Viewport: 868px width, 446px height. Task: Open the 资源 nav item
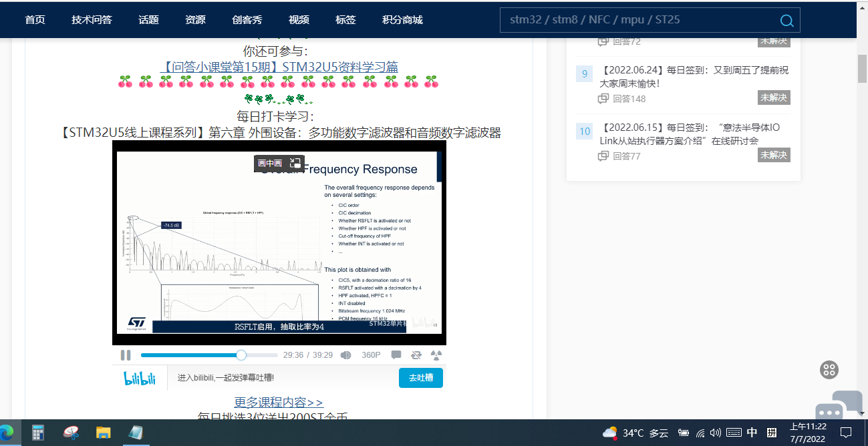tap(195, 19)
